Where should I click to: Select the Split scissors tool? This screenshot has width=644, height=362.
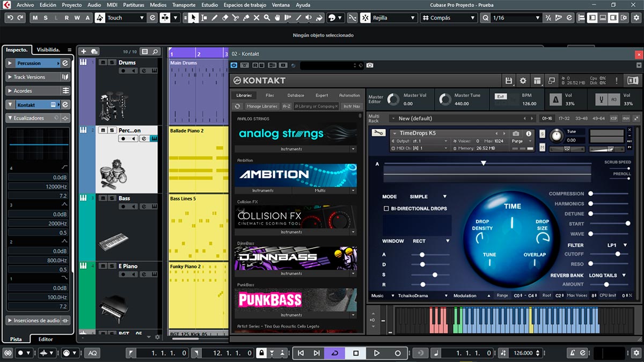(236, 18)
